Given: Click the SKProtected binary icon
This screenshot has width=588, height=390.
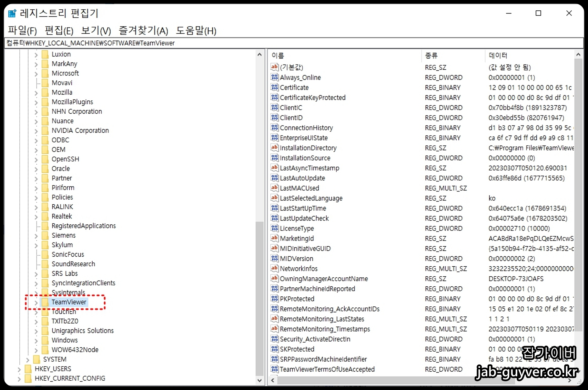Looking at the screenshot, I should [274, 349].
